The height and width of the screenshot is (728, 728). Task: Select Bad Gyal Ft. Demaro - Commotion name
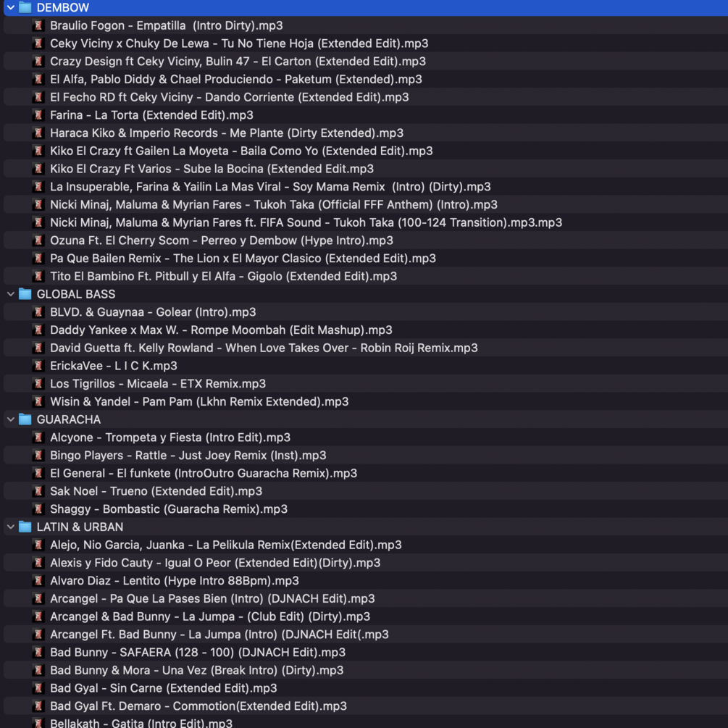point(198,706)
